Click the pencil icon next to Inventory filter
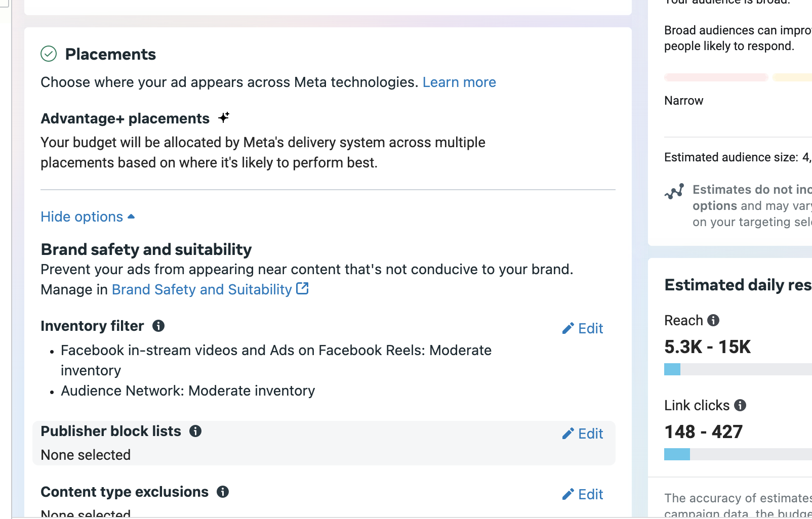 pos(568,328)
